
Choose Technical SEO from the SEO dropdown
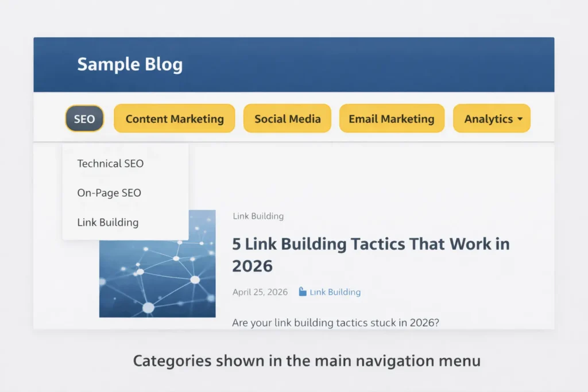pyautogui.click(x=110, y=164)
